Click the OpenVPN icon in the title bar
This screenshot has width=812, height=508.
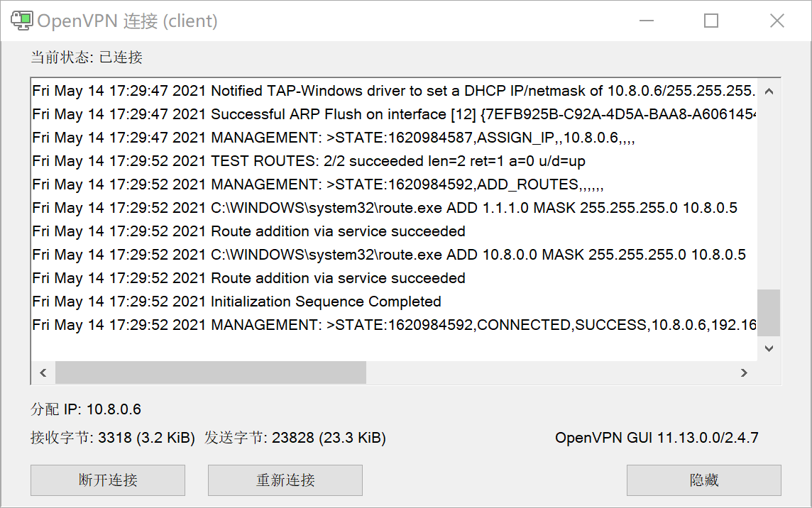click(x=21, y=21)
